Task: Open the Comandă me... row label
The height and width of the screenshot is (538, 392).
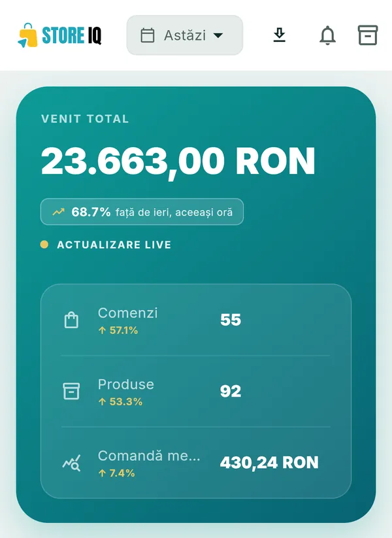Action: (x=149, y=456)
